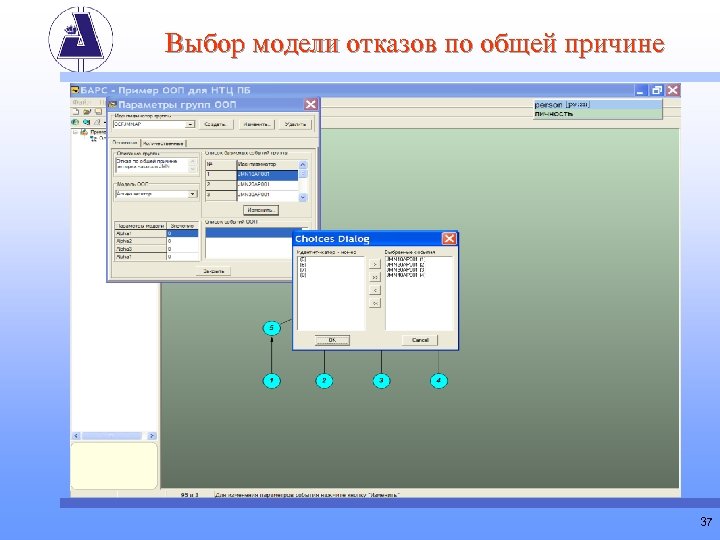Select the fourth item in the left choices list
Screen dimensions: 720x540
pos(303,276)
